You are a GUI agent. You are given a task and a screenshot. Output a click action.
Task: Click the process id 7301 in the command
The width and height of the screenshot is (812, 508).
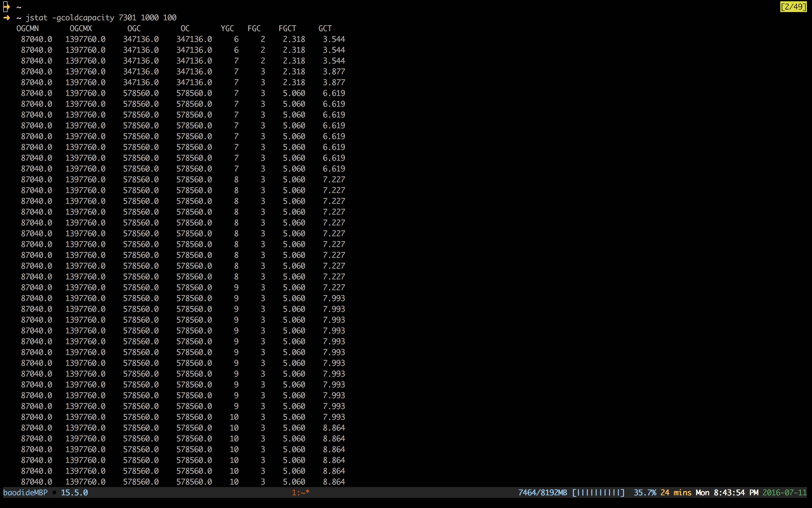128,17
